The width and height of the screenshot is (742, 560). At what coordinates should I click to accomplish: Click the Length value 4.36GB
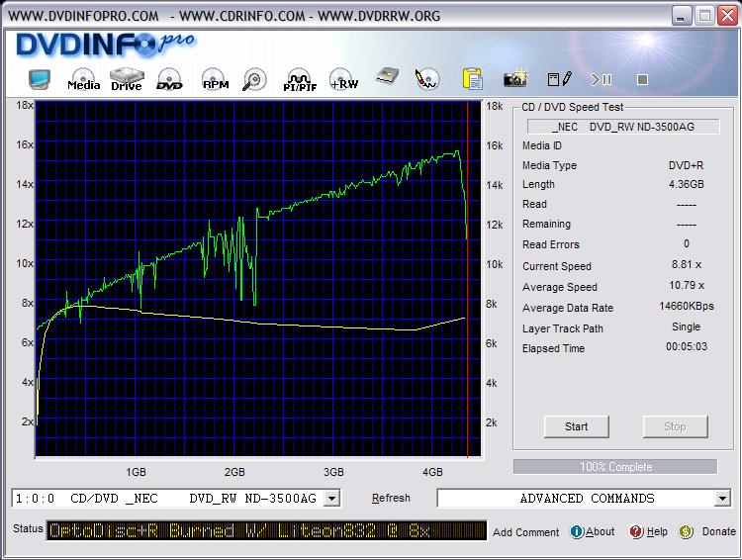(x=686, y=184)
